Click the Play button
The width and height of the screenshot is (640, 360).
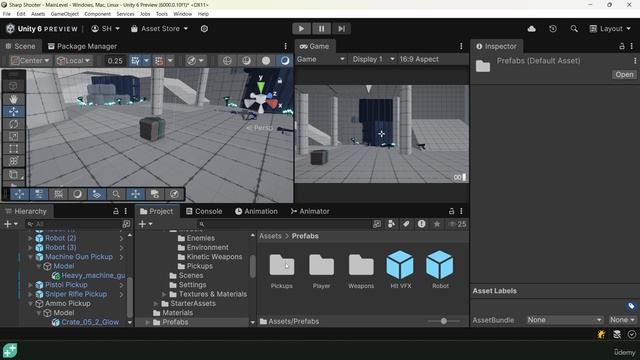301,29
